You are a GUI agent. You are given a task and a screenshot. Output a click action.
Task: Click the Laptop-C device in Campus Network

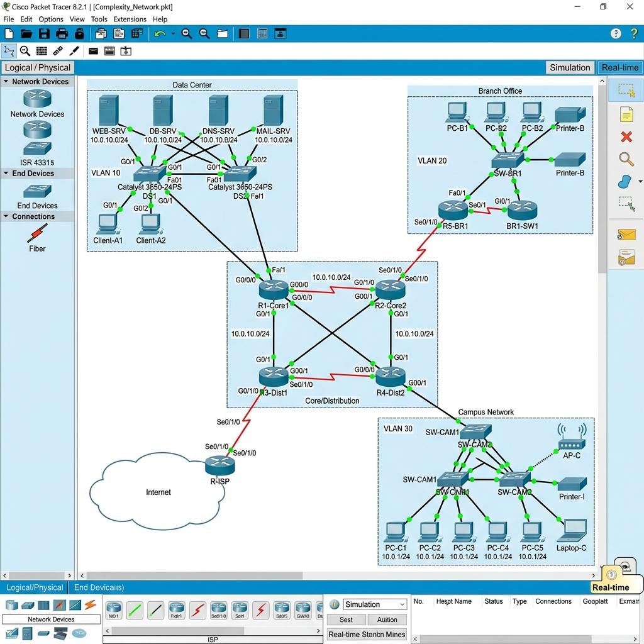click(x=572, y=531)
